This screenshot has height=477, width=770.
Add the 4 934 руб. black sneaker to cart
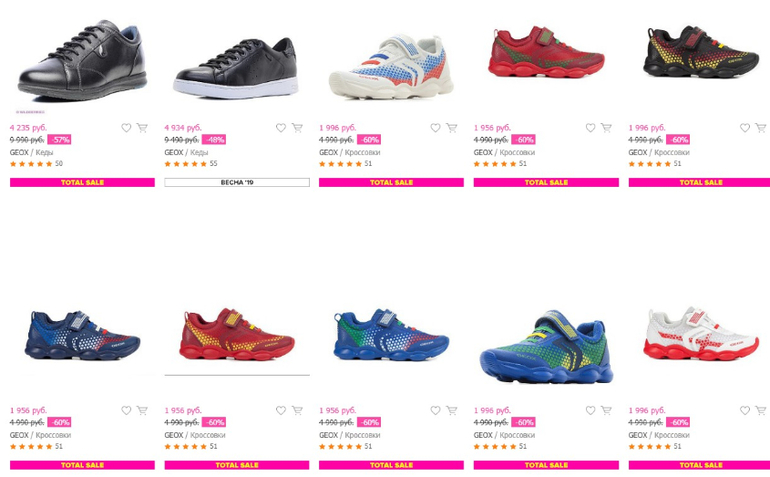tap(297, 128)
